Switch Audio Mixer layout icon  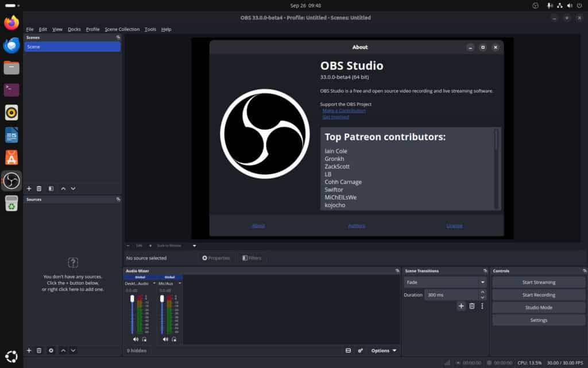(x=348, y=350)
